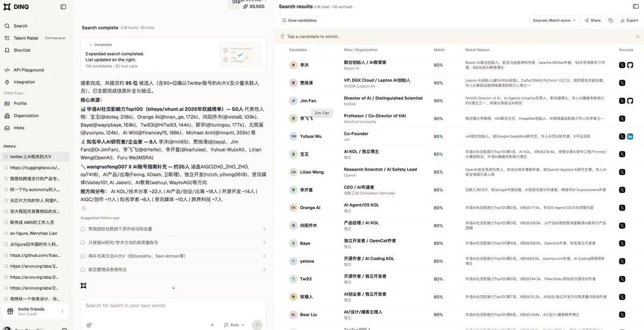Toggle results panel layout icon top right
This screenshot has height=330, width=644.
(636, 6)
